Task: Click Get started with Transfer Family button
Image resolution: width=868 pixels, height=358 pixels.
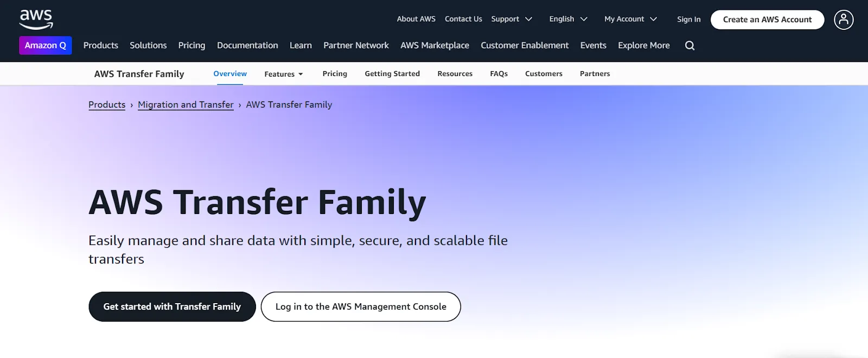Action: 172,307
